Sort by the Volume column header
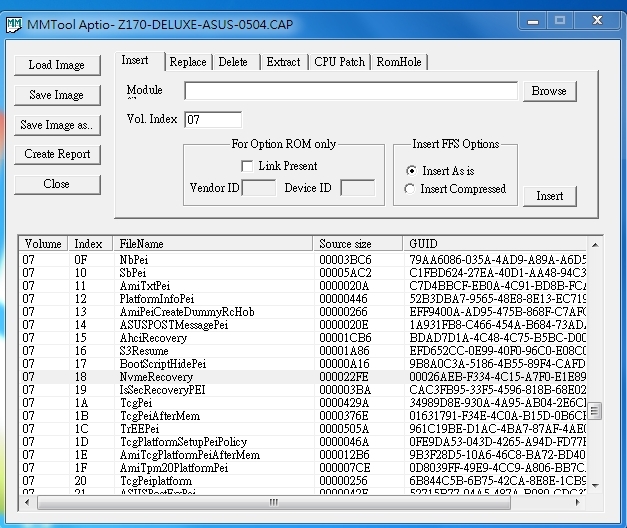Image resolution: width=627 pixels, height=528 pixels. click(x=43, y=244)
